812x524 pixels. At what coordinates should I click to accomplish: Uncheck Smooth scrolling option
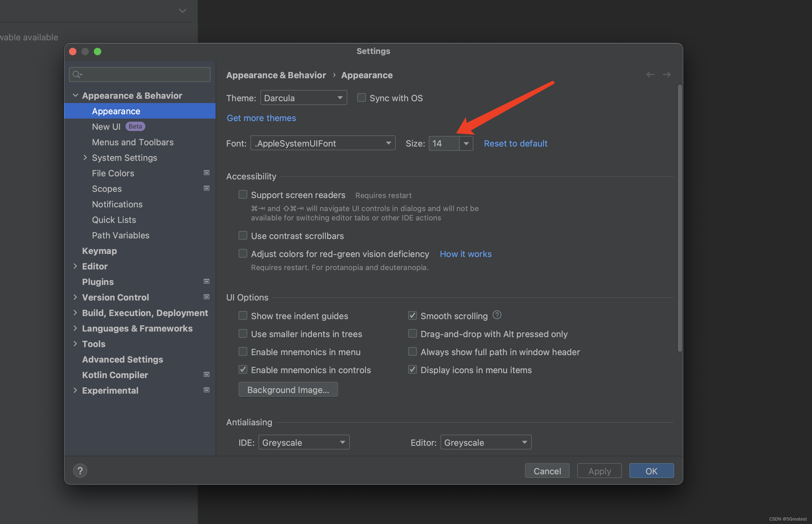point(412,315)
